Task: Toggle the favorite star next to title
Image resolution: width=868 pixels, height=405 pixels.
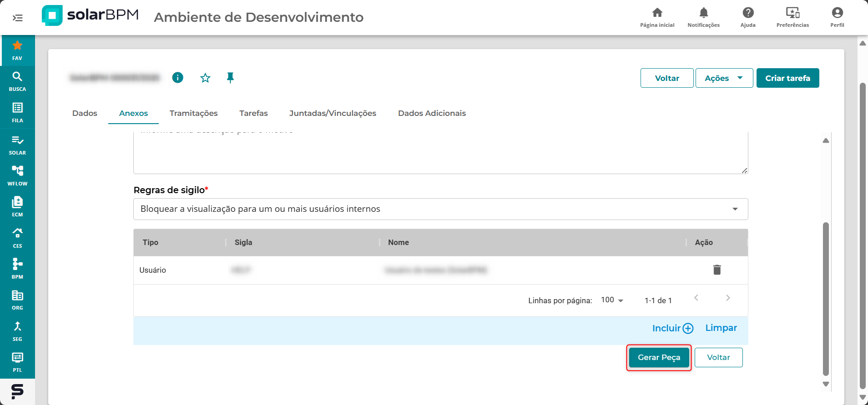Action: point(205,78)
